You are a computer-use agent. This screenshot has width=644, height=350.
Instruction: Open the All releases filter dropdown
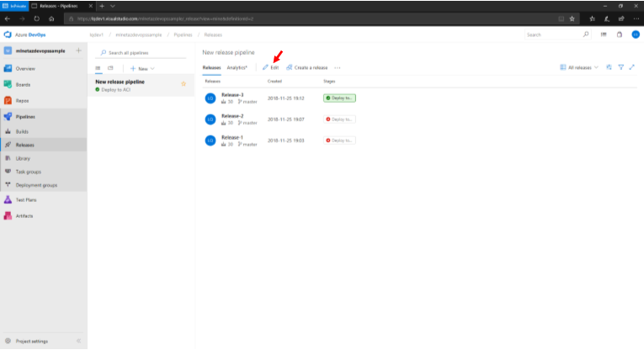(x=579, y=67)
